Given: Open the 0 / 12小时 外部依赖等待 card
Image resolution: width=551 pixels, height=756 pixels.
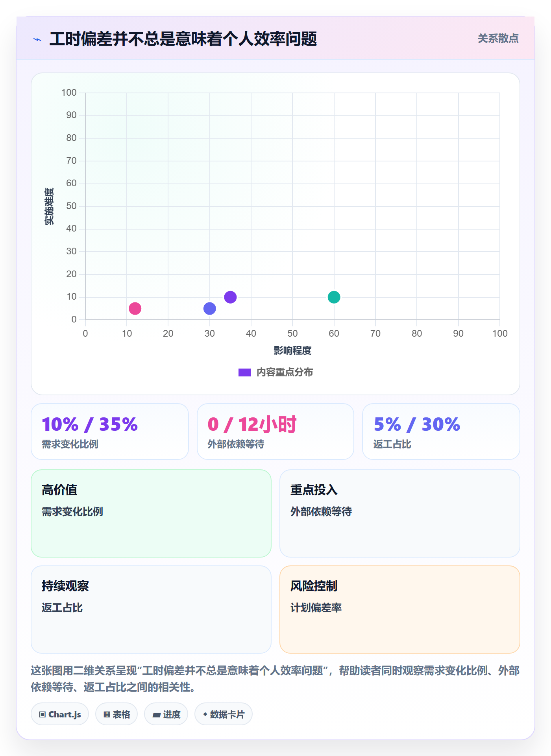Looking at the screenshot, I should pyautogui.click(x=275, y=432).
